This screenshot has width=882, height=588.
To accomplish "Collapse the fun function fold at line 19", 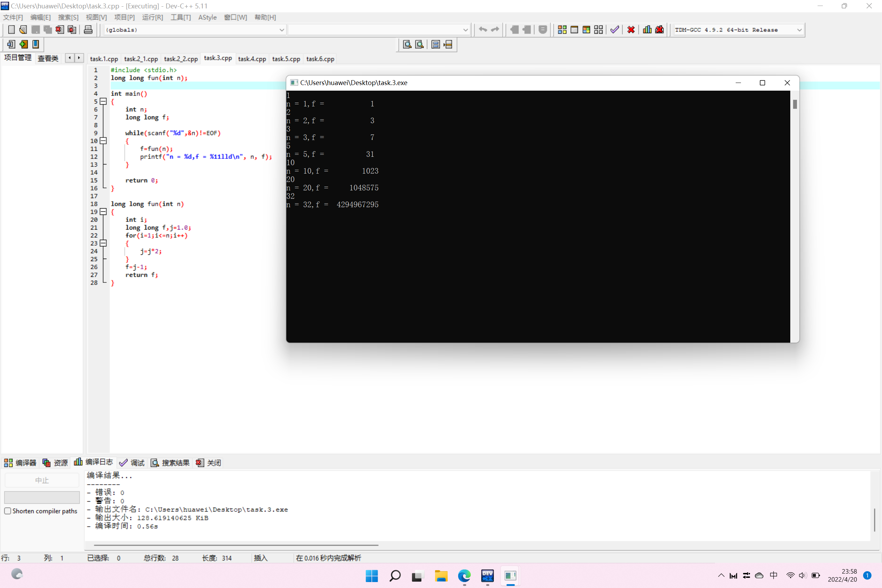I will coord(103,211).
